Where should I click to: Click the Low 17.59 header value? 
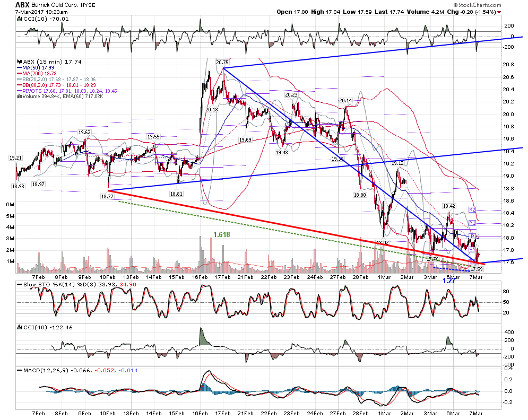[x=357, y=12]
